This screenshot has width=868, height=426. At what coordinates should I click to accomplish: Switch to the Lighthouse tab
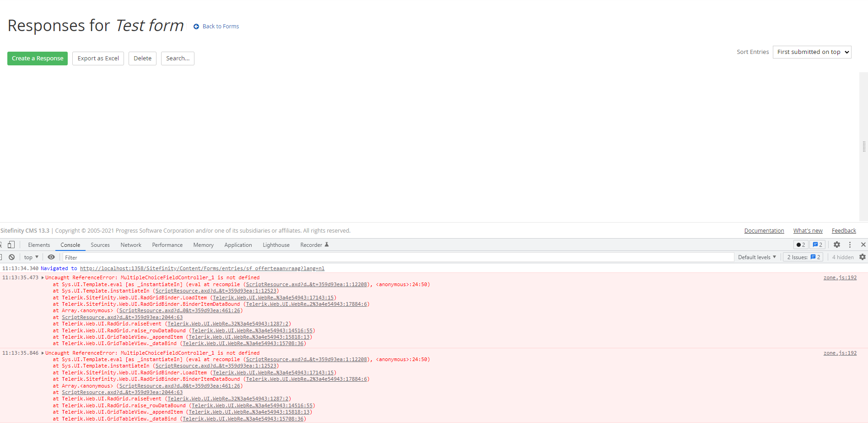[276, 245]
